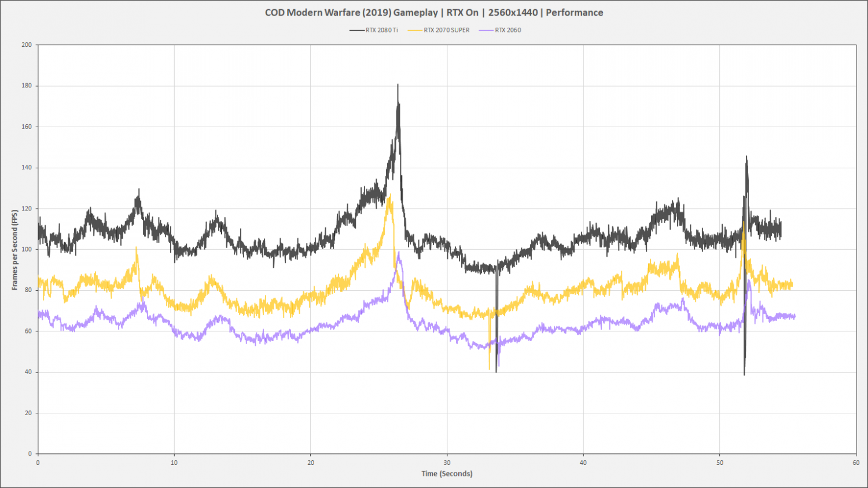
Task: Click the 0 label on the vertical axis
Action: [x=30, y=454]
